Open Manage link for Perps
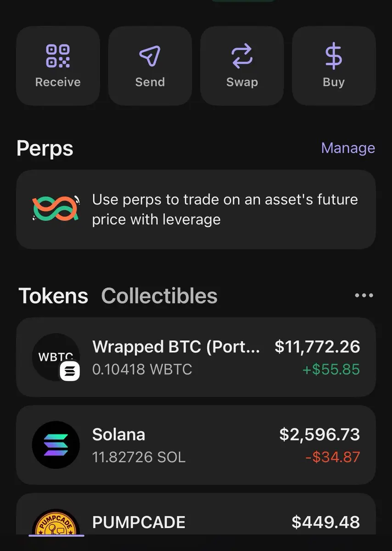 click(348, 148)
